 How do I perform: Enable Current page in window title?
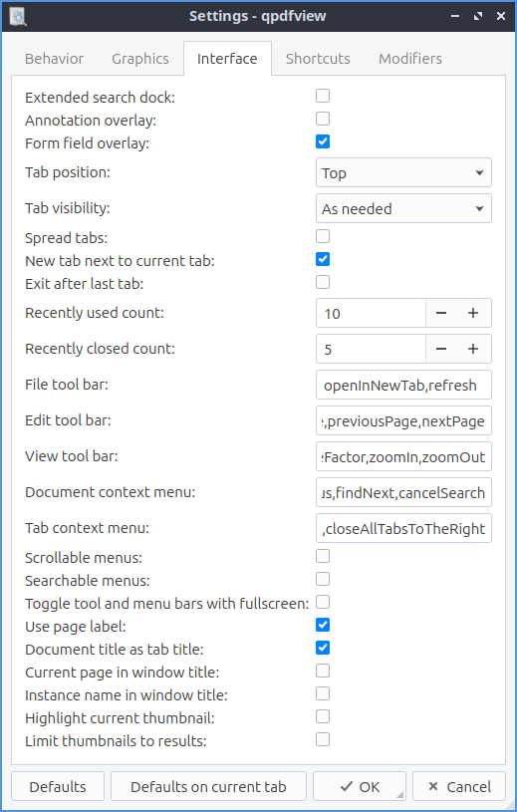tap(323, 671)
